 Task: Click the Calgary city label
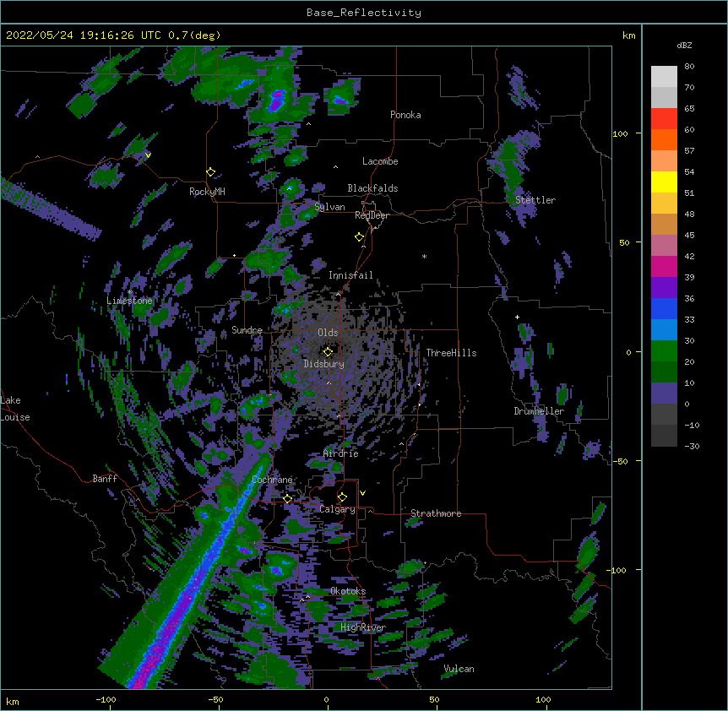pos(337,509)
